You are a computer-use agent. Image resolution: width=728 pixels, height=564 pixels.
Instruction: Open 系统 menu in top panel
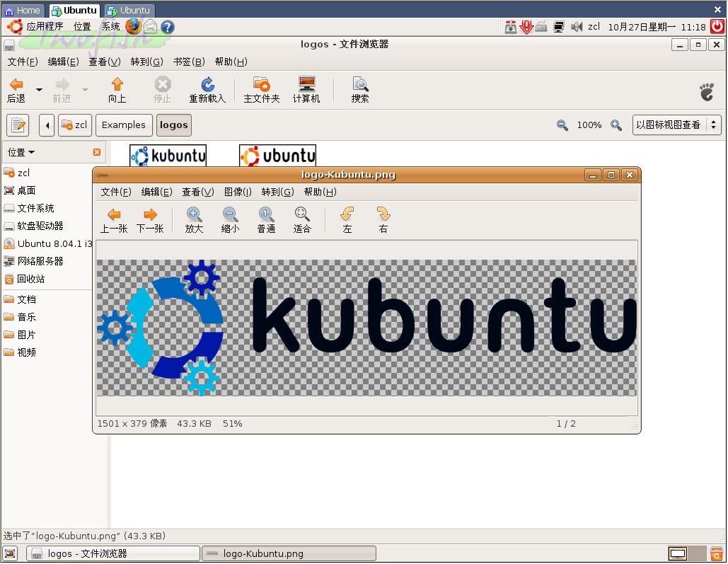(111, 26)
